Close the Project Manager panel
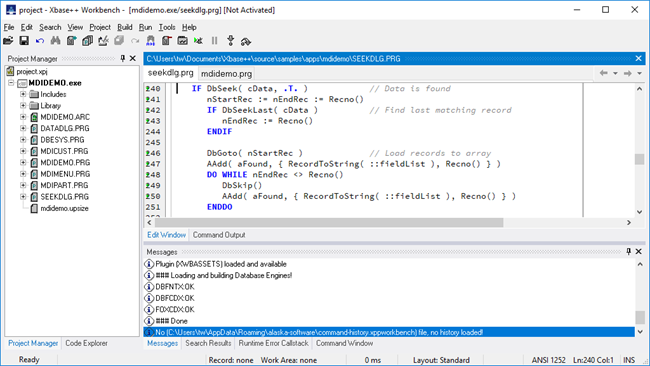Screen dimensions: 650x366 tap(133, 58)
